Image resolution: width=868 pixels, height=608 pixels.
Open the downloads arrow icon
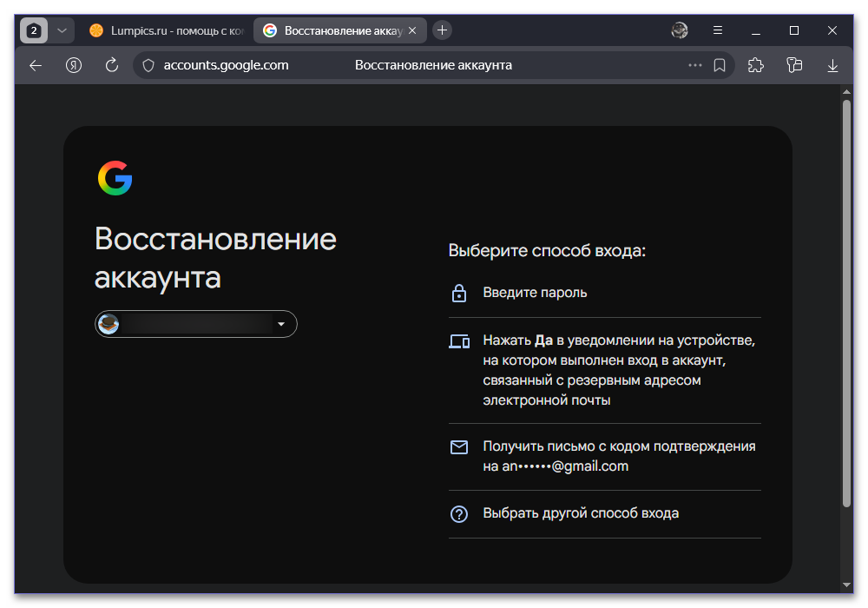832,66
